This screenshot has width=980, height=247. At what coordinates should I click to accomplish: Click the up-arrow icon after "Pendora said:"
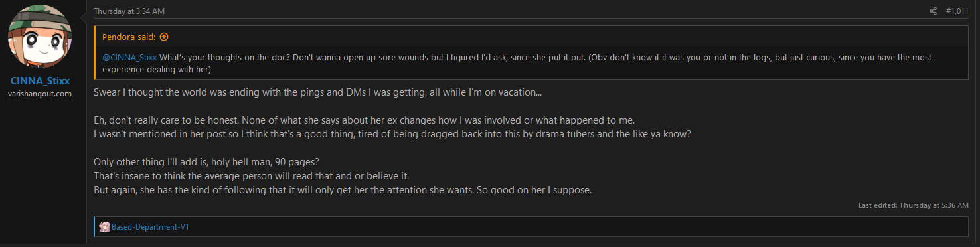(164, 37)
